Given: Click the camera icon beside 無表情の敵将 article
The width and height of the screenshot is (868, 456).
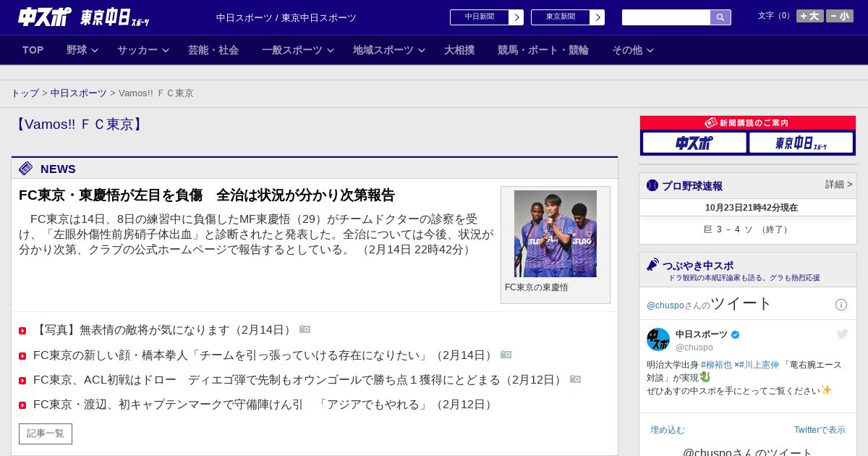Looking at the screenshot, I should pyautogui.click(x=305, y=329).
